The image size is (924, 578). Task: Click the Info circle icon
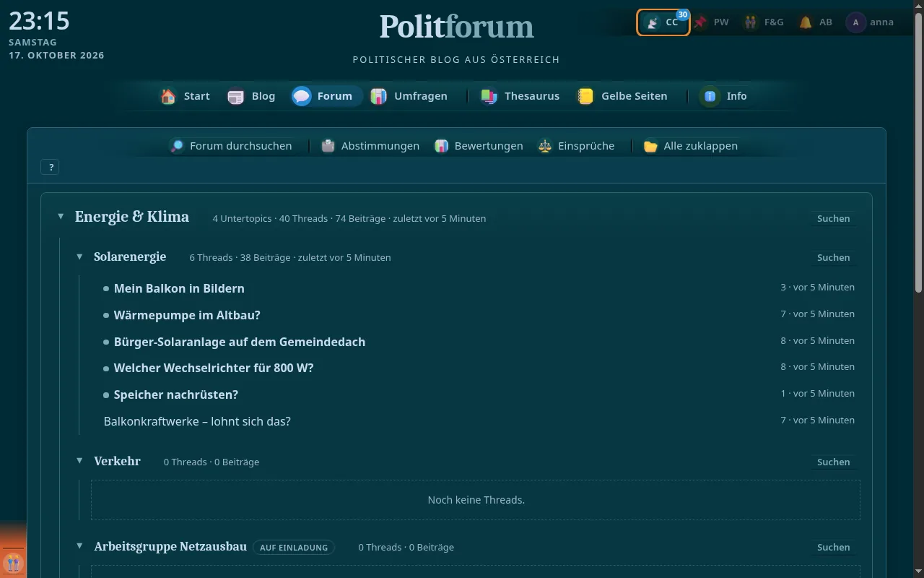tap(710, 96)
